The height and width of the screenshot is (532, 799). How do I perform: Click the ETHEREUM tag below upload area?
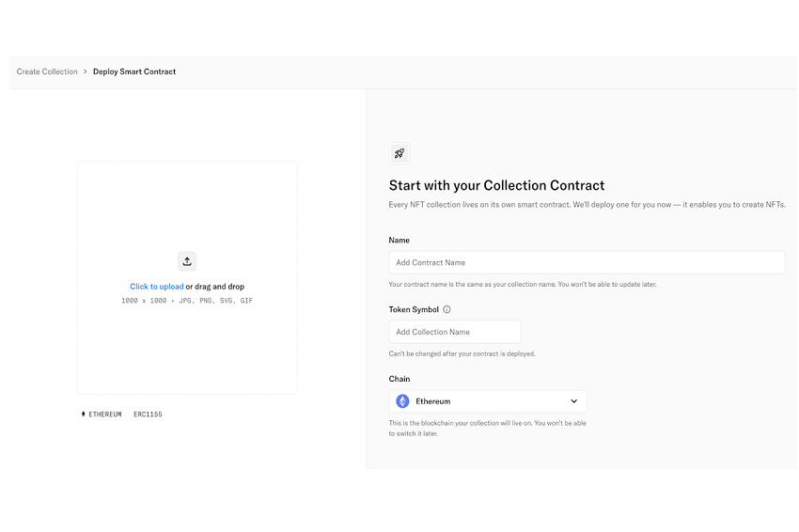(102, 415)
